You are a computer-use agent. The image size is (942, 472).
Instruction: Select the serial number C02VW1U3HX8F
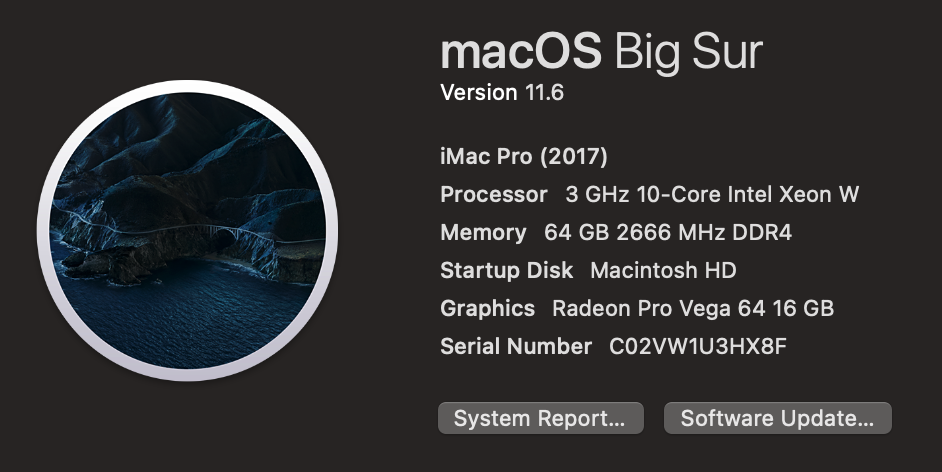click(699, 347)
